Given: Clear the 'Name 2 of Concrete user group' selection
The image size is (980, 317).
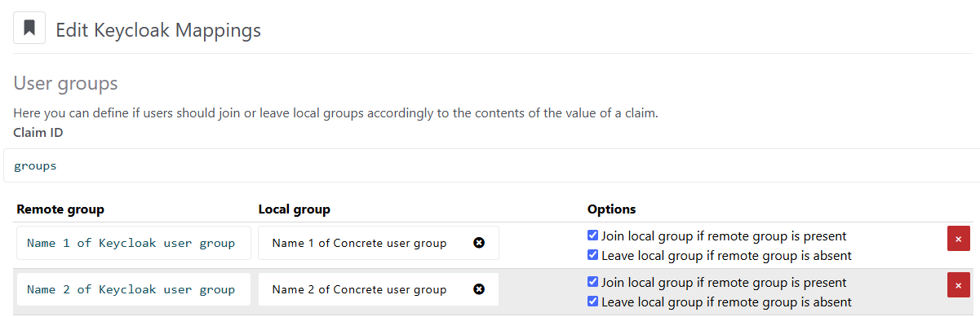Looking at the screenshot, I should (x=479, y=289).
